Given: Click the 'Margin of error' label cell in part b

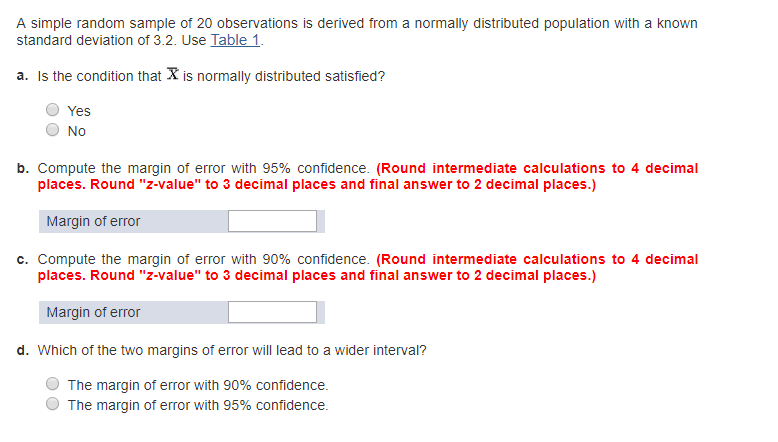Looking at the screenshot, I should point(93,221).
